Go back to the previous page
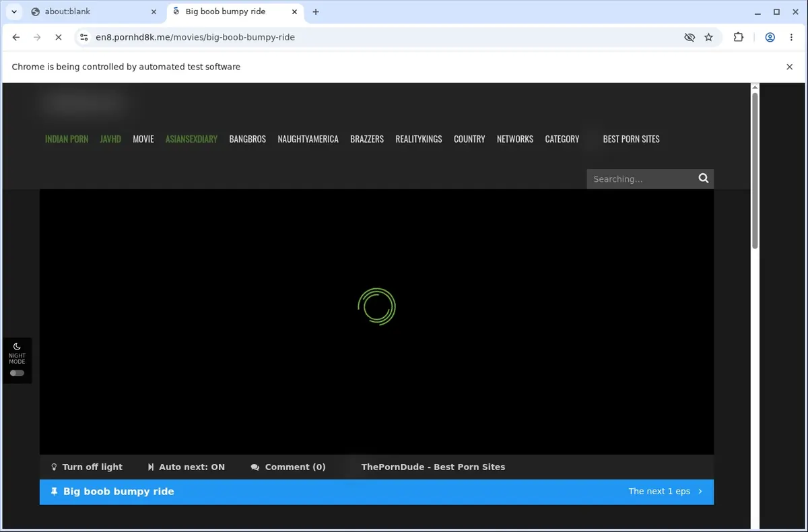Screen dimensions: 808x532 [x=16, y=38]
